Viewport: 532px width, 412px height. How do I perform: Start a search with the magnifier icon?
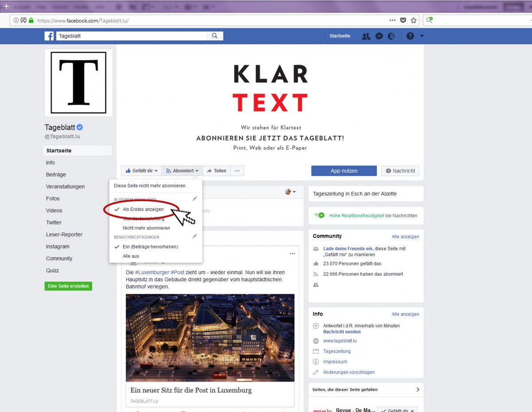(215, 36)
